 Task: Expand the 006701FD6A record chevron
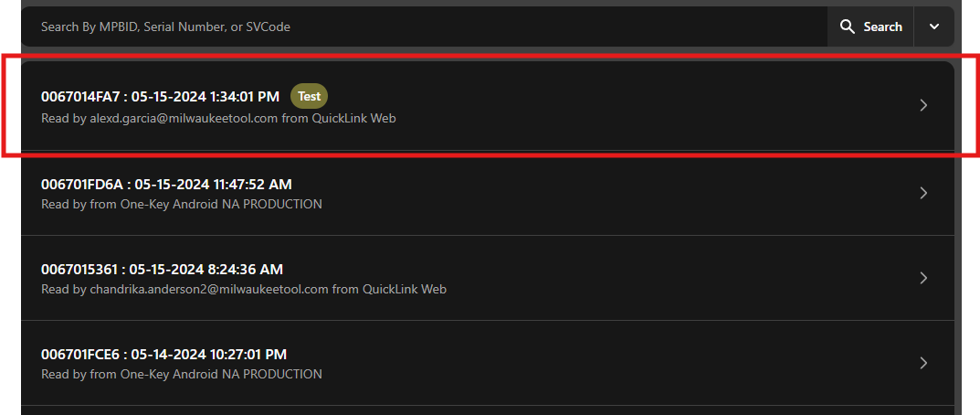(923, 193)
